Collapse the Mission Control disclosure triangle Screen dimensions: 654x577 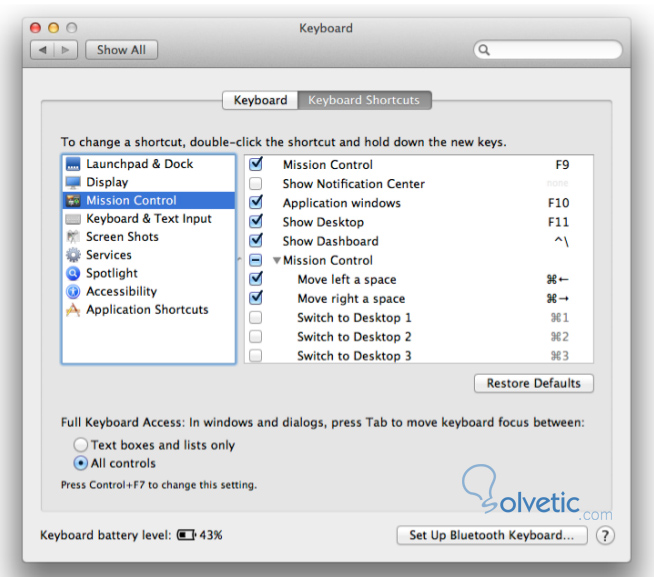(x=276, y=260)
